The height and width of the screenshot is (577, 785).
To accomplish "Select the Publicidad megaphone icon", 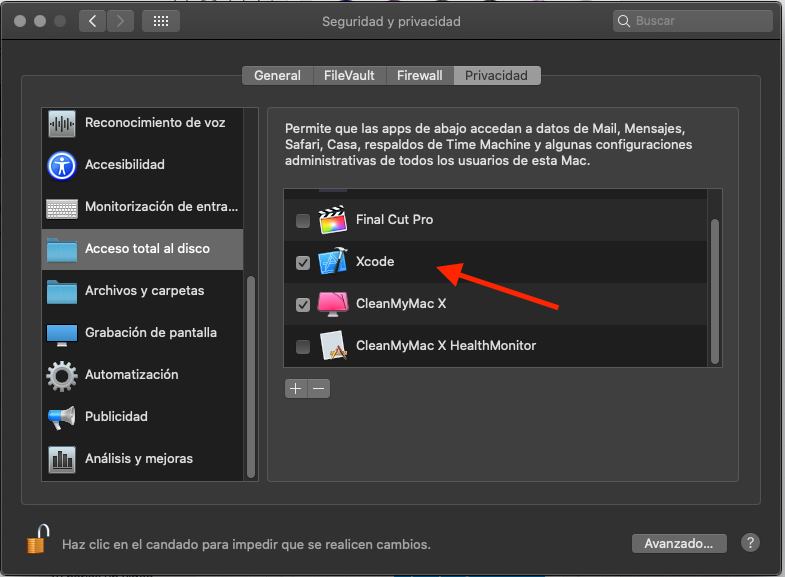I will (x=62, y=417).
